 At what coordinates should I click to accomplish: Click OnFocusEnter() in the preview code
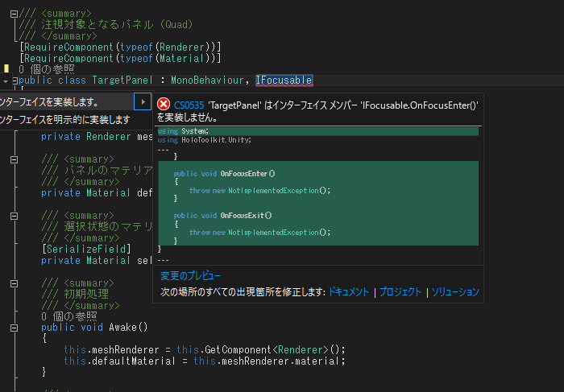click(247, 174)
